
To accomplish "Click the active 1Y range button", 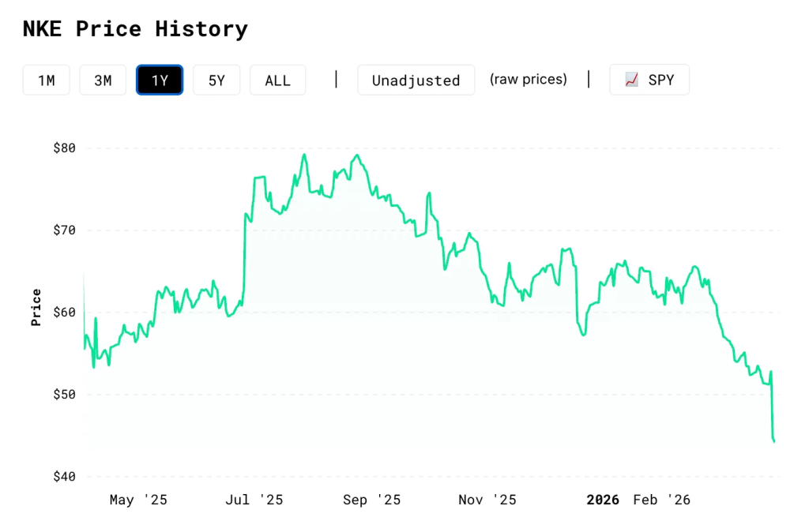I will (x=160, y=81).
